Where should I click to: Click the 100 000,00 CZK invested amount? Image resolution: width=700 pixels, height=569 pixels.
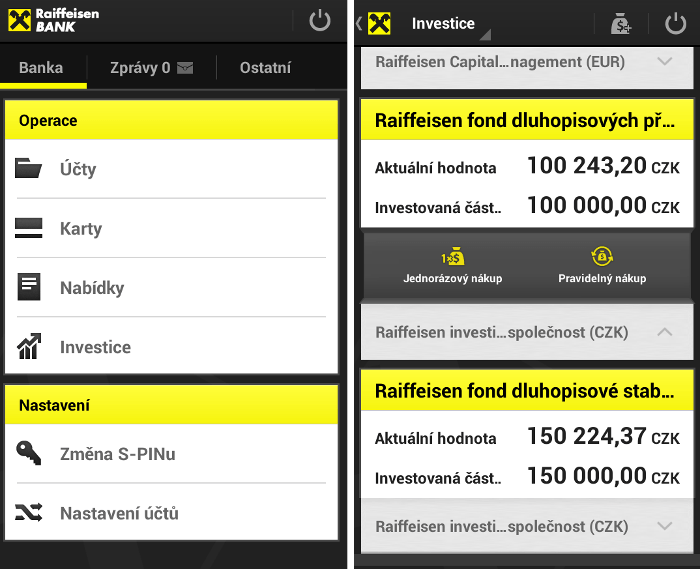point(603,205)
